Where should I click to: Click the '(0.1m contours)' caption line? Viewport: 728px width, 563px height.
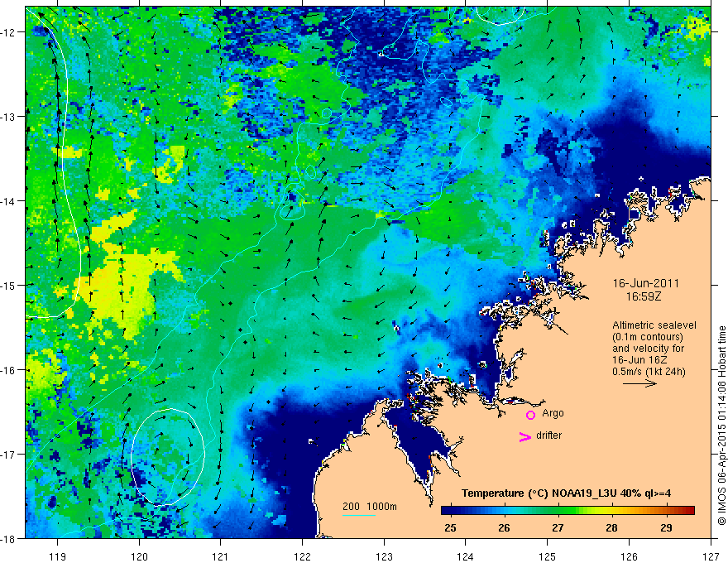[648, 337]
